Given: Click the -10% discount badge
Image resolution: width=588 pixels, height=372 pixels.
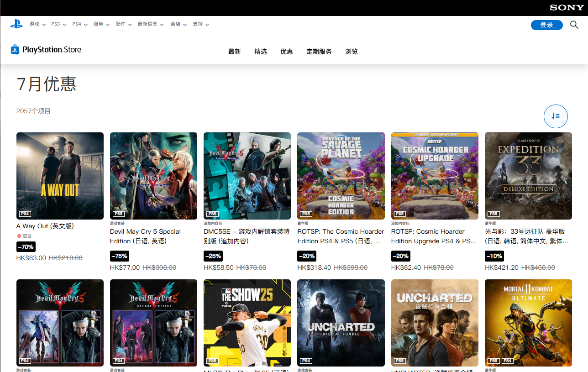Looking at the screenshot, I should pos(494,256).
